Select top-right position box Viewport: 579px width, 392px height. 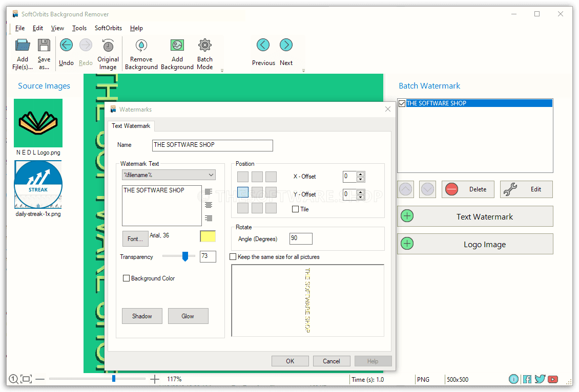pos(271,177)
